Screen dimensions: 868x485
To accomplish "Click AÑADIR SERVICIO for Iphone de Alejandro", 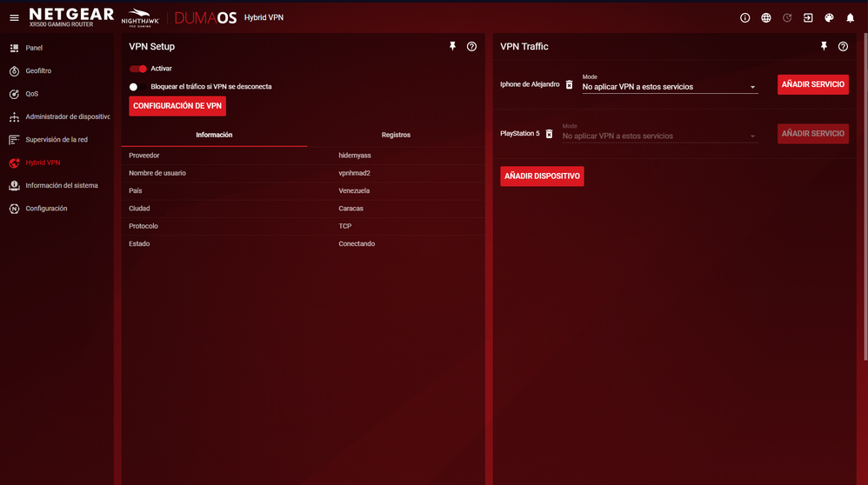I will click(x=812, y=84).
